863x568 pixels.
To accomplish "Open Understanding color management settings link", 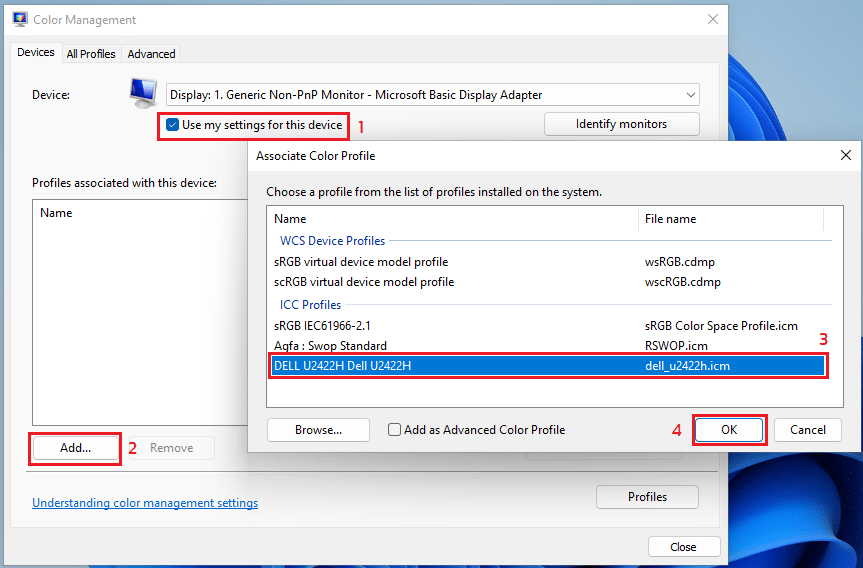I will pos(145,503).
